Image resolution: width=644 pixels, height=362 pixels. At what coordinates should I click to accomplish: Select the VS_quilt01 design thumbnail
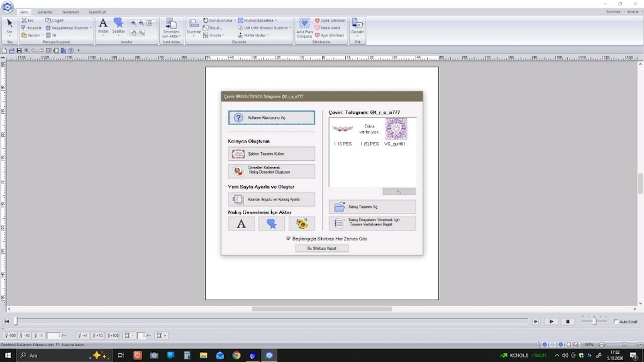(x=396, y=132)
